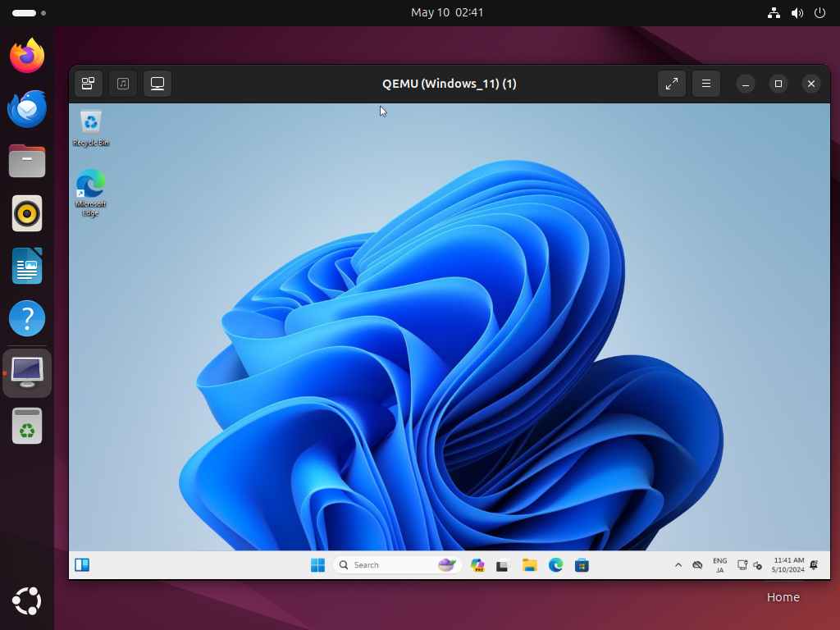The height and width of the screenshot is (630, 840).
Task: Select the Recycle Bin desktop icon
Action: (x=91, y=128)
